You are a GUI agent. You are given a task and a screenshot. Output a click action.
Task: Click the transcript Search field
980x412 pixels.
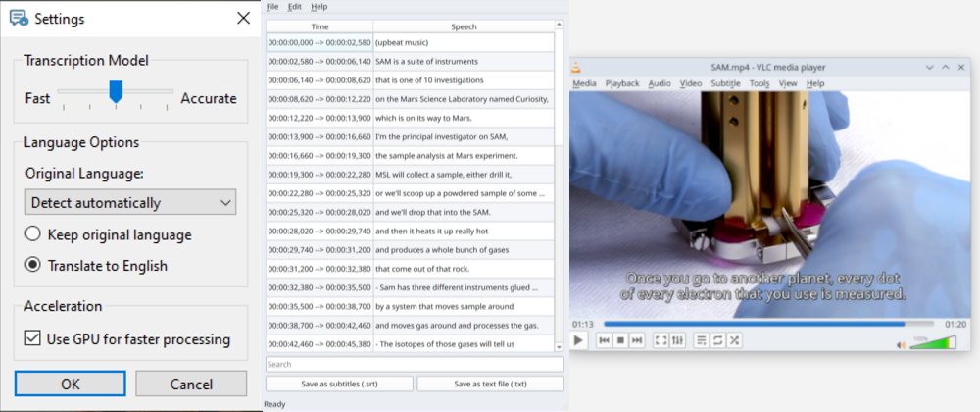pos(414,364)
